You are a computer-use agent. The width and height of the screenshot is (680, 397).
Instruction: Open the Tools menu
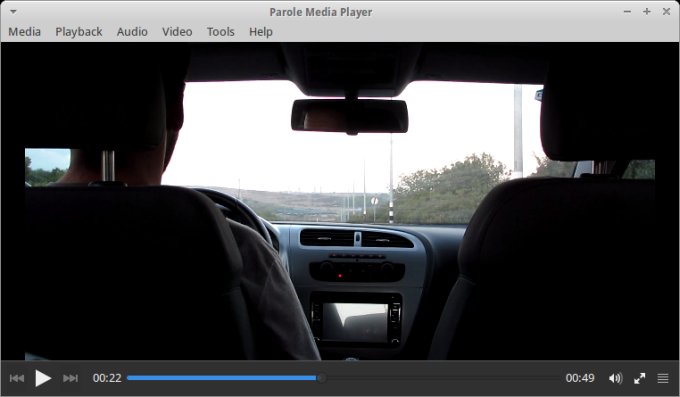(x=220, y=32)
